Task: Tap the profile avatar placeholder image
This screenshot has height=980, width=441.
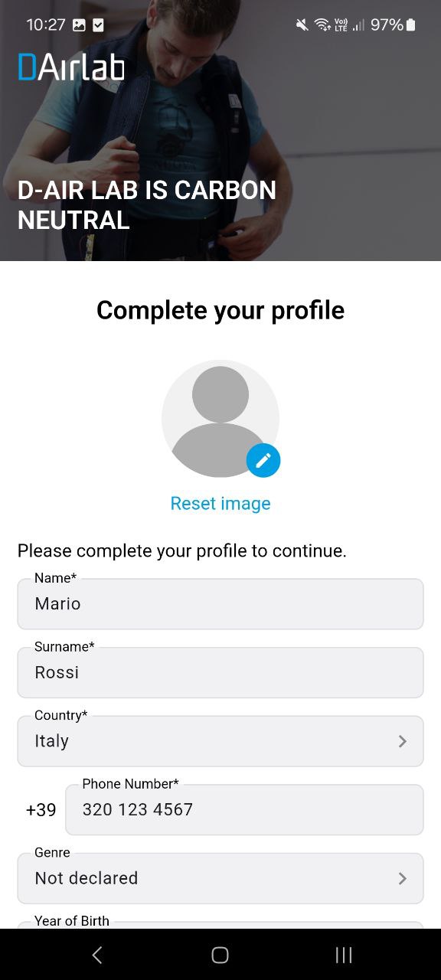Action: pos(220,419)
